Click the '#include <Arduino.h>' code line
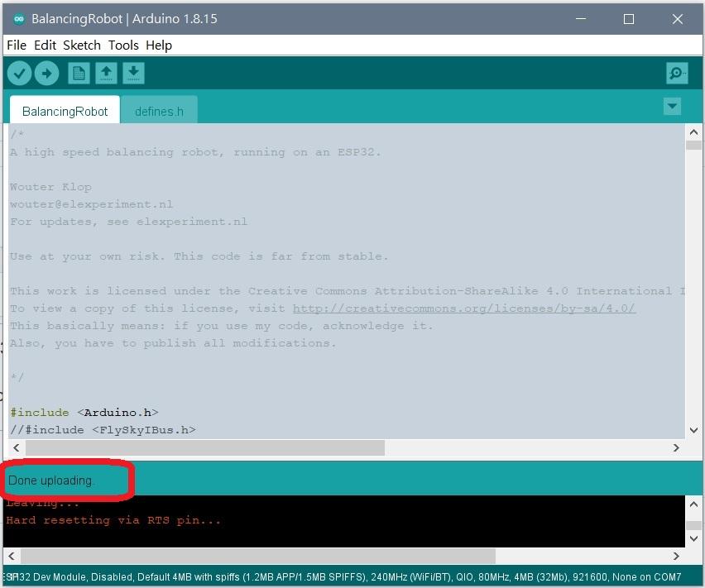Image resolution: width=705 pixels, height=588 pixels. pyautogui.click(x=84, y=413)
